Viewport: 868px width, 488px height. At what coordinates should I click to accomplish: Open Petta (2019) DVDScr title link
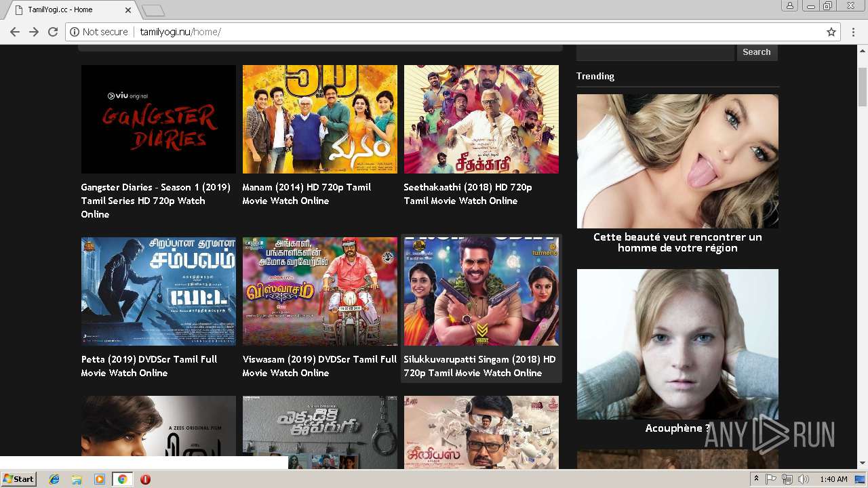pyautogui.click(x=149, y=366)
